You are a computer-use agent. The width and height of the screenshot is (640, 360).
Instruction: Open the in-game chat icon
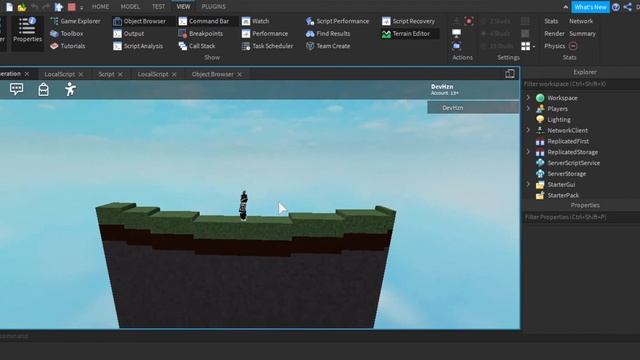pos(16,89)
